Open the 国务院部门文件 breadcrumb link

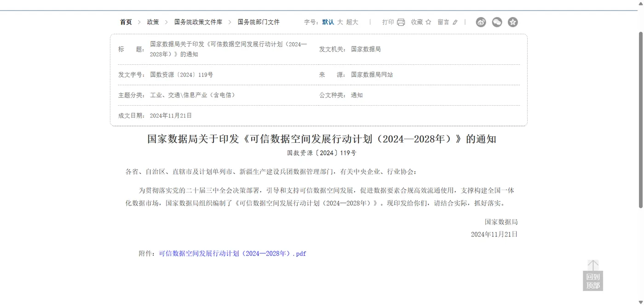(x=259, y=22)
